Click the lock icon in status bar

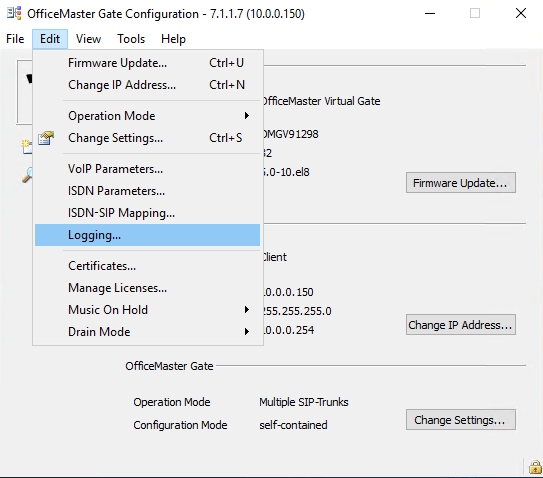(535, 467)
